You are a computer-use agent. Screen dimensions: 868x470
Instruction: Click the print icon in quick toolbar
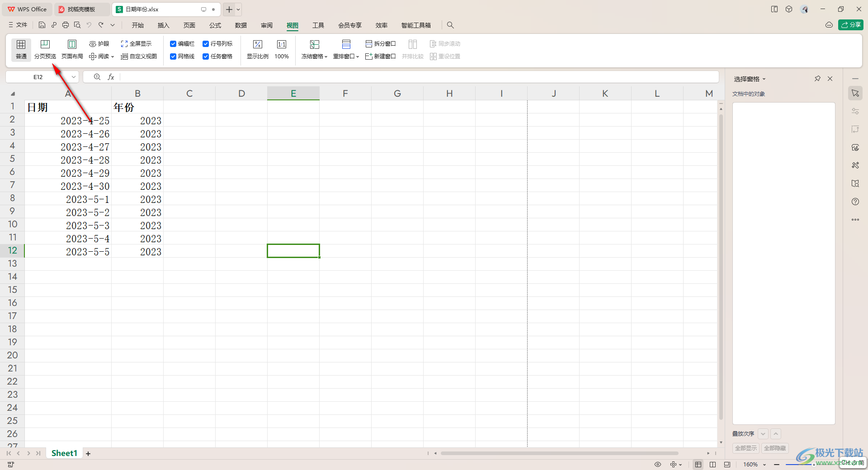66,25
